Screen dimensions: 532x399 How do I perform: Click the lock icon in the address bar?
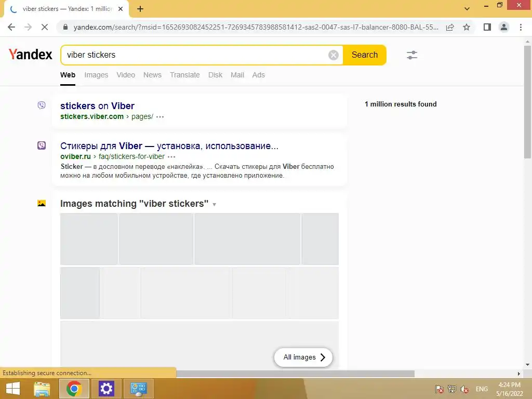[65, 27]
